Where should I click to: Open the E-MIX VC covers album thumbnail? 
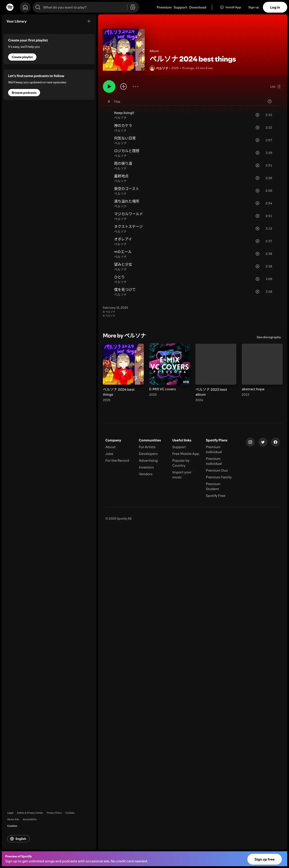point(169,364)
